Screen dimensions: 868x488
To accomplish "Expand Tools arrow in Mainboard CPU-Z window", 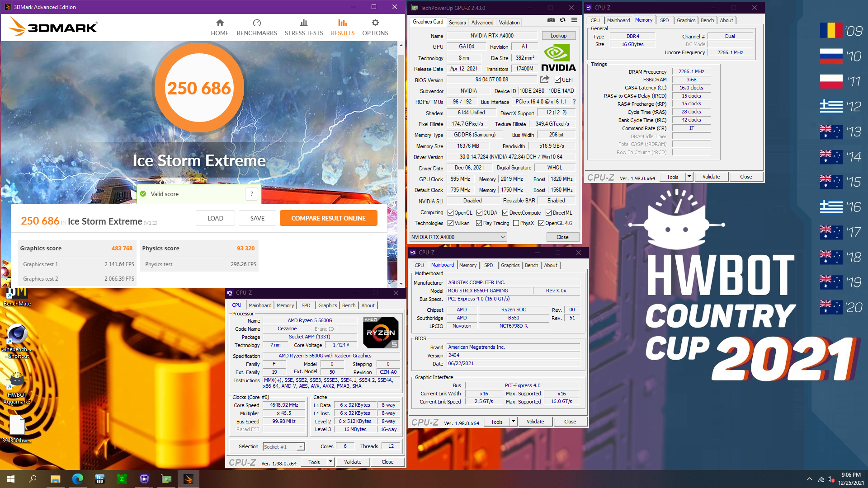I will pyautogui.click(x=514, y=422).
